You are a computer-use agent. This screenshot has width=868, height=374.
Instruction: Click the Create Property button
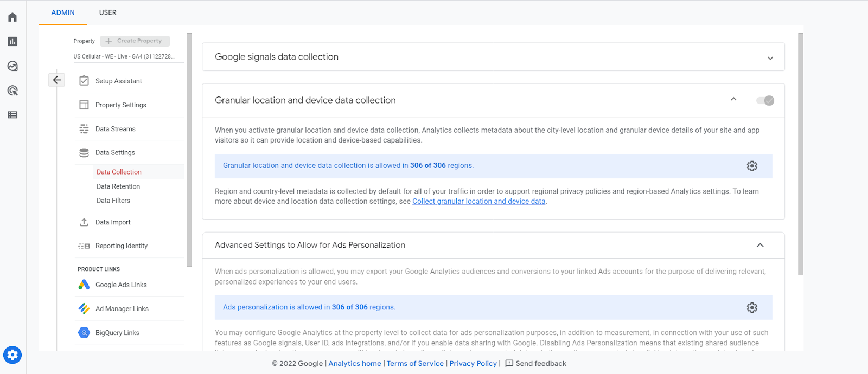pos(135,41)
